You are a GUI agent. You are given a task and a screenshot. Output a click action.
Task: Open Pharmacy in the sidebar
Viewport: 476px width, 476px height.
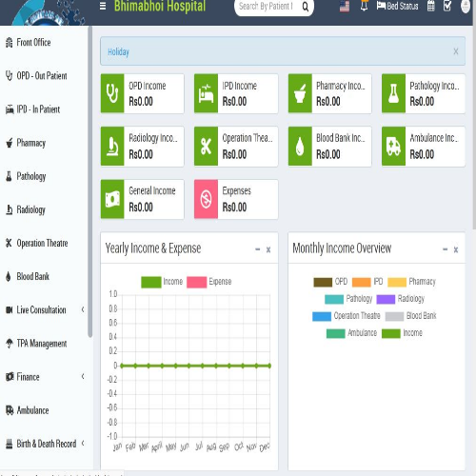click(x=30, y=143)
